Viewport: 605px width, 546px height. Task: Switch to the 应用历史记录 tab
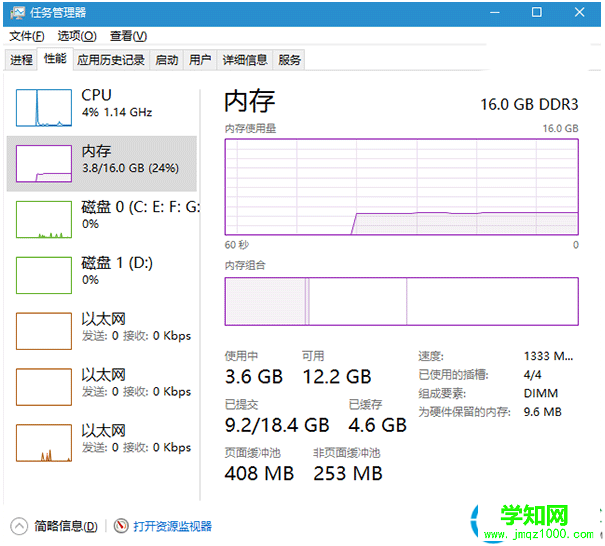[x=111, y=60]
